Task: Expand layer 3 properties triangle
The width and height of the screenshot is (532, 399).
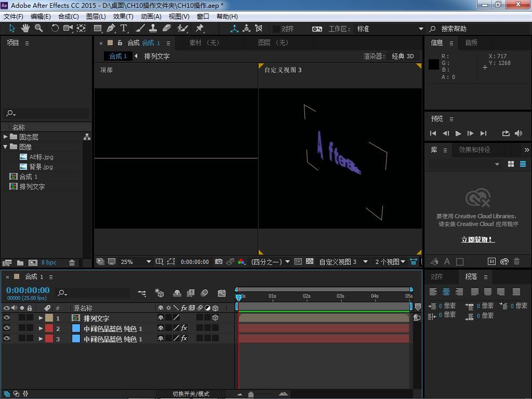Action: click(41, 339)
